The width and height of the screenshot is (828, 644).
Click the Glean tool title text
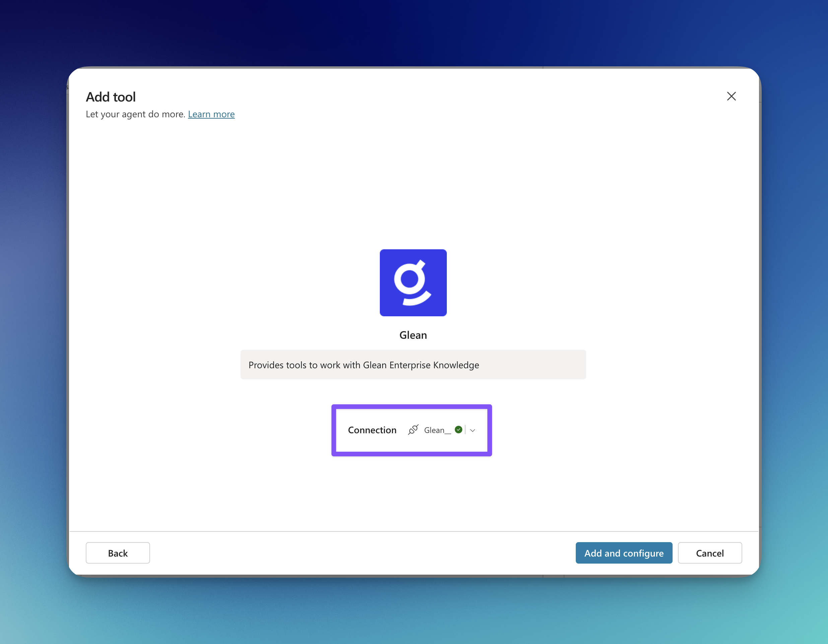coord(413,335)
